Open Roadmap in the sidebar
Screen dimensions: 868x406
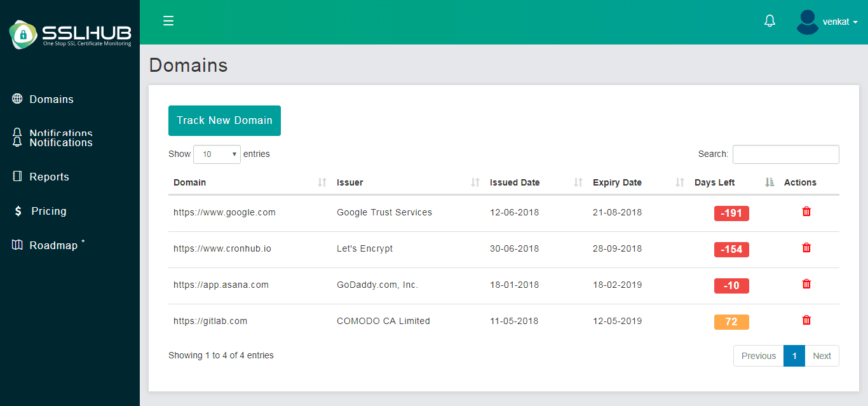[x=53, y=245]
